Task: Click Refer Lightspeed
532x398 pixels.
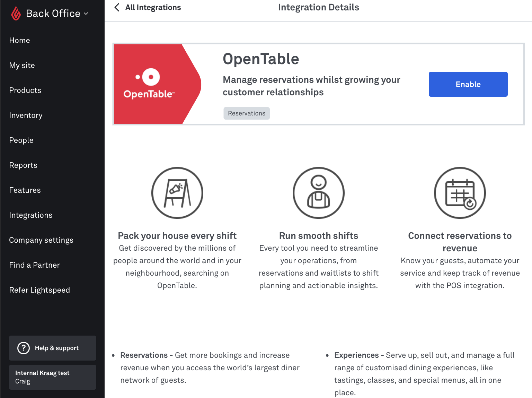Action: [39, 290]
